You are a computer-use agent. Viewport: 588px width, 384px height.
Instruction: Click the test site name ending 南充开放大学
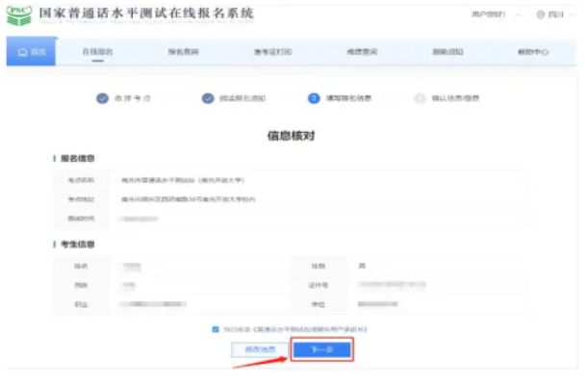183,180
